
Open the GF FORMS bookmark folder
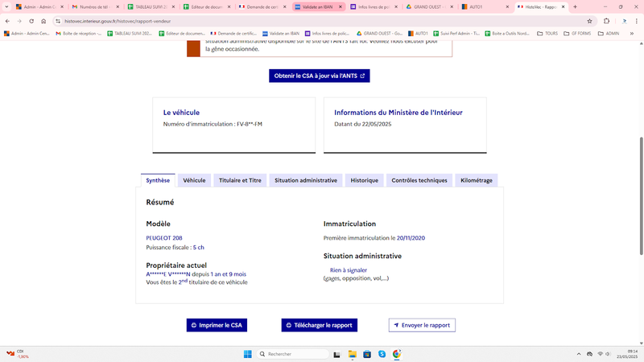[578, 34]
